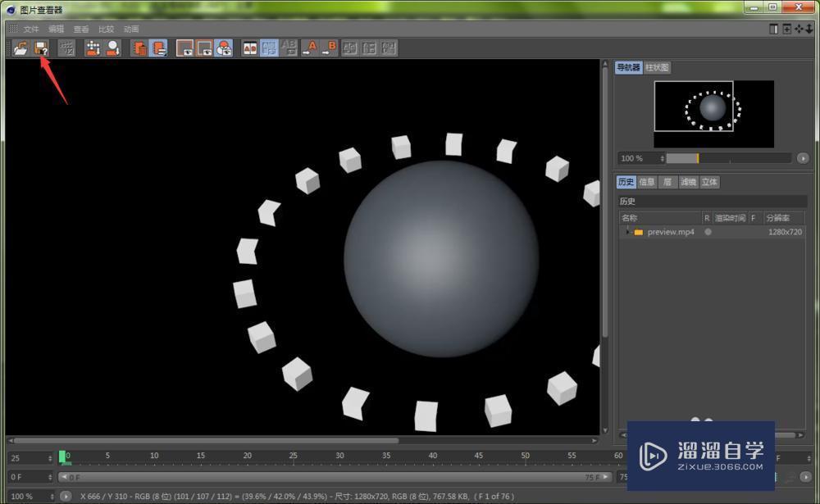Switch to the 导航器 tab

pyautogui.click(x=628, y=67)
